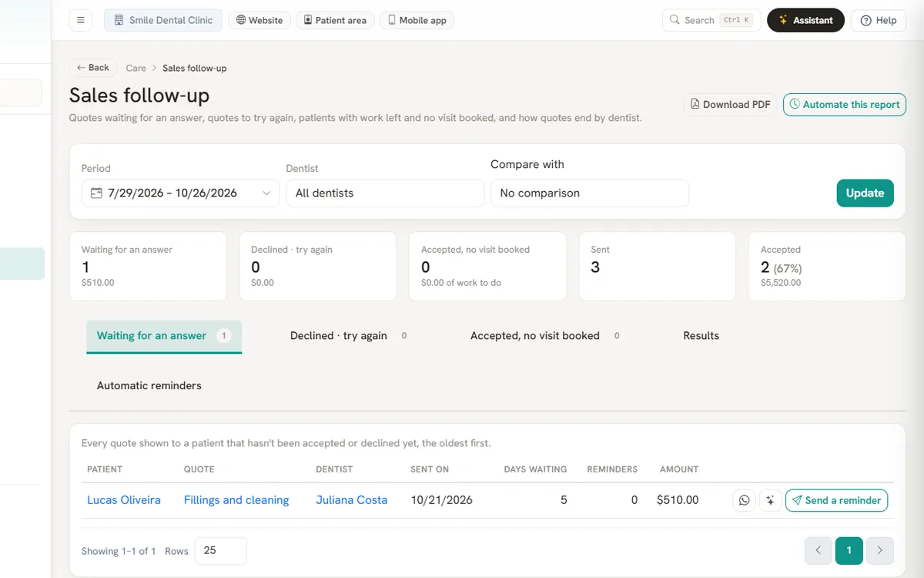Open the Patient area
924x578 pixels.
point(335,20)
